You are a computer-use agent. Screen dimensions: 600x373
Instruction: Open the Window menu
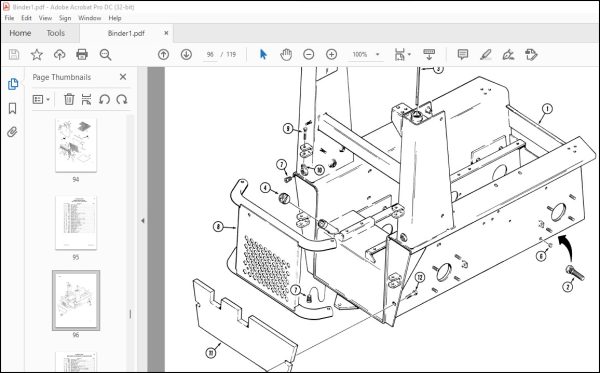[x=90, y=18]
